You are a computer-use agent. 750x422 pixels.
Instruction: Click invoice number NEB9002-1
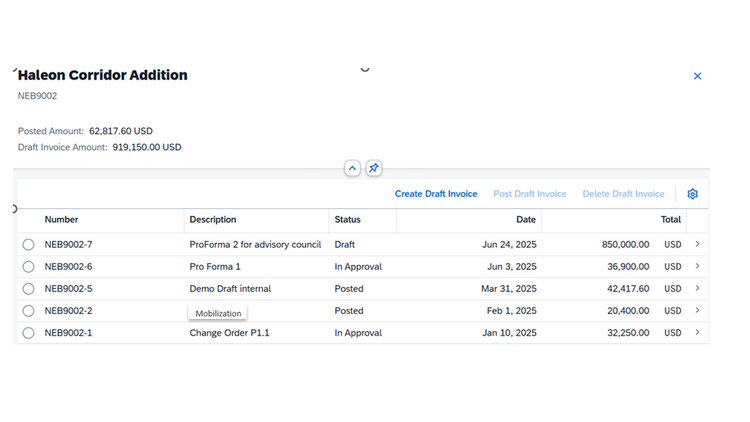[x=68, y=333]
